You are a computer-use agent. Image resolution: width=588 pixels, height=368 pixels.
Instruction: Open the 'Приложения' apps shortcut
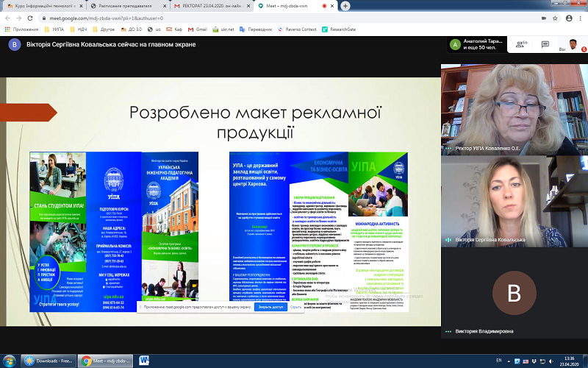pos(22,29)
